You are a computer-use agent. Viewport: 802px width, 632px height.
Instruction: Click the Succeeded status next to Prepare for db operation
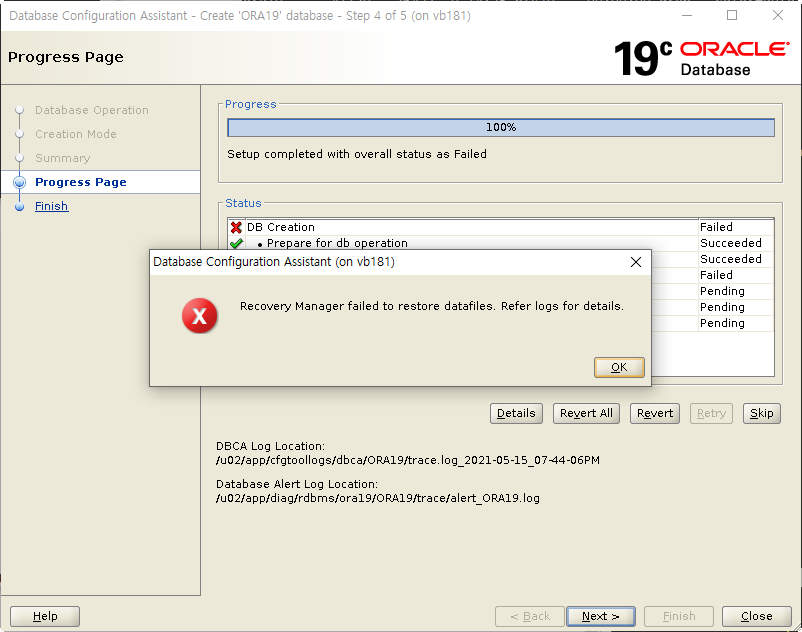(x=730, y=243)
